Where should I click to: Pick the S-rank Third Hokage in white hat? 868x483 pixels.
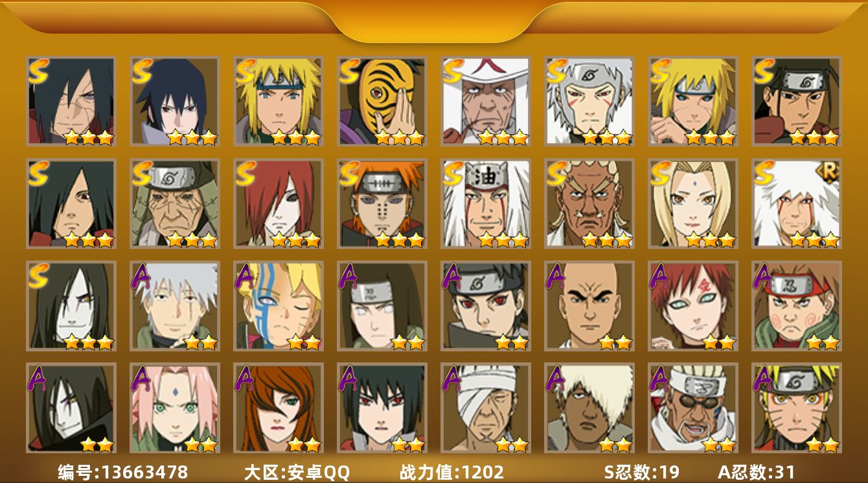[486, 101]
